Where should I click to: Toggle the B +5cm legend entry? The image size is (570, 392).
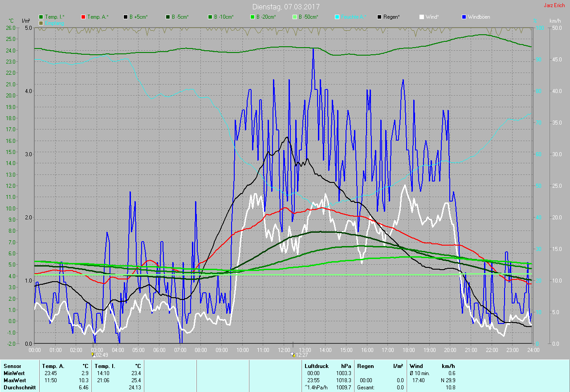tap(126, 17)
